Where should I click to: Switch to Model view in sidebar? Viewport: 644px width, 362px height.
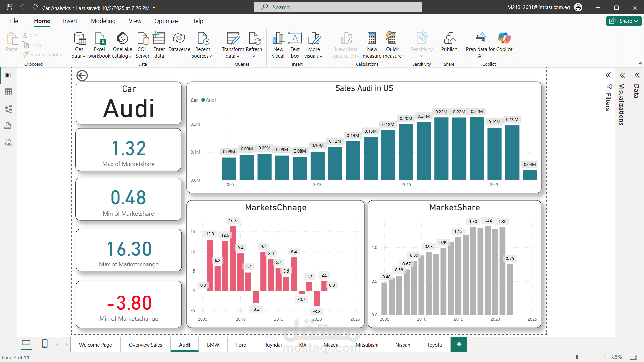(x=8, y=109)
